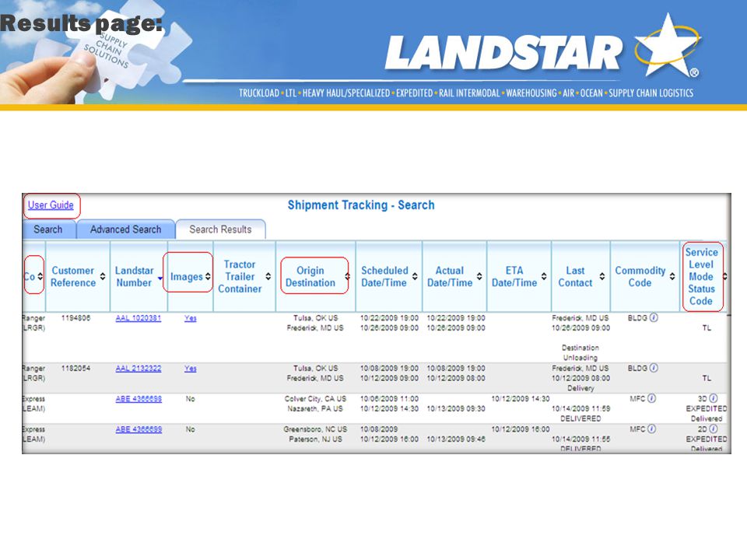Sort by Customer Reference column arrows
This screenshot has width=747, height=560.
tap(103, 276)
